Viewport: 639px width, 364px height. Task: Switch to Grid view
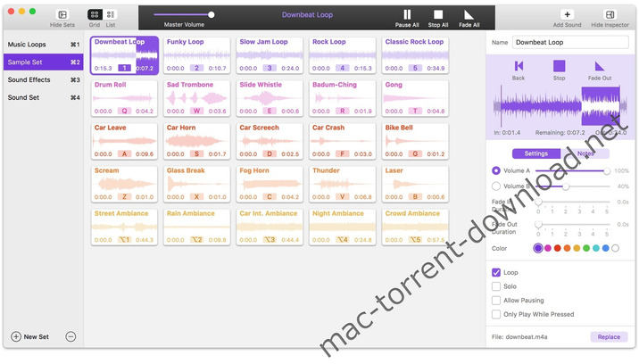click(95, 15)
